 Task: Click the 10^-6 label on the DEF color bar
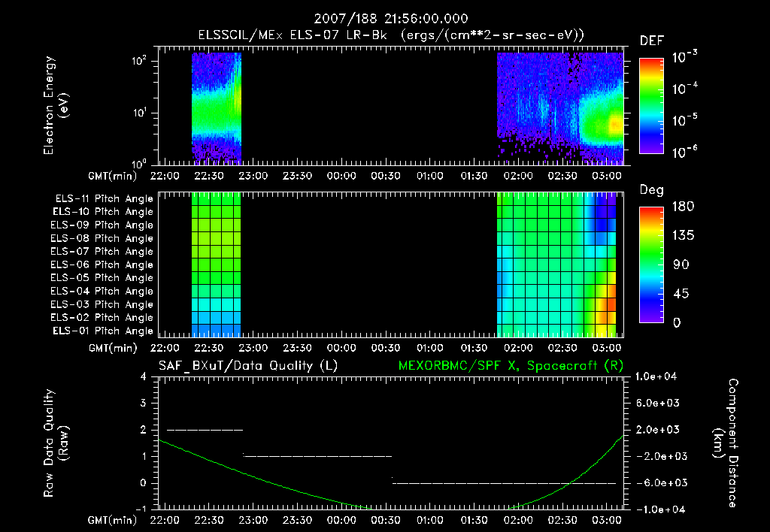684,152
